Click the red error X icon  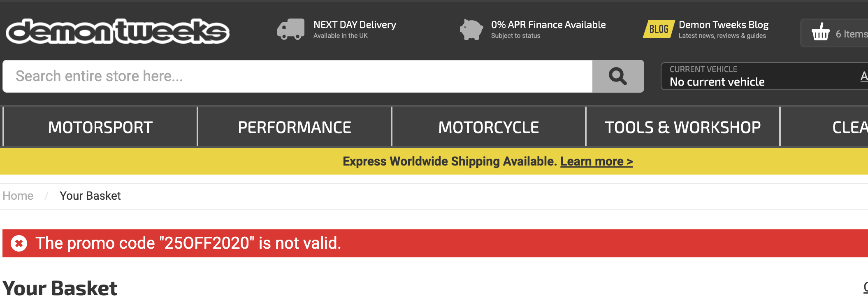19,243
